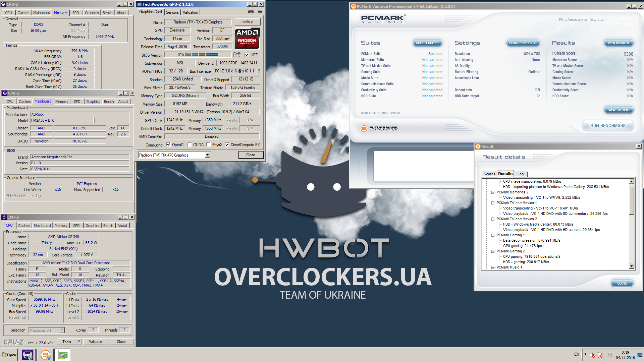Click the EN language indicator in taskbar
This screenshot has height=362, width=644.
pyautogui.click(x=577, y=354)
